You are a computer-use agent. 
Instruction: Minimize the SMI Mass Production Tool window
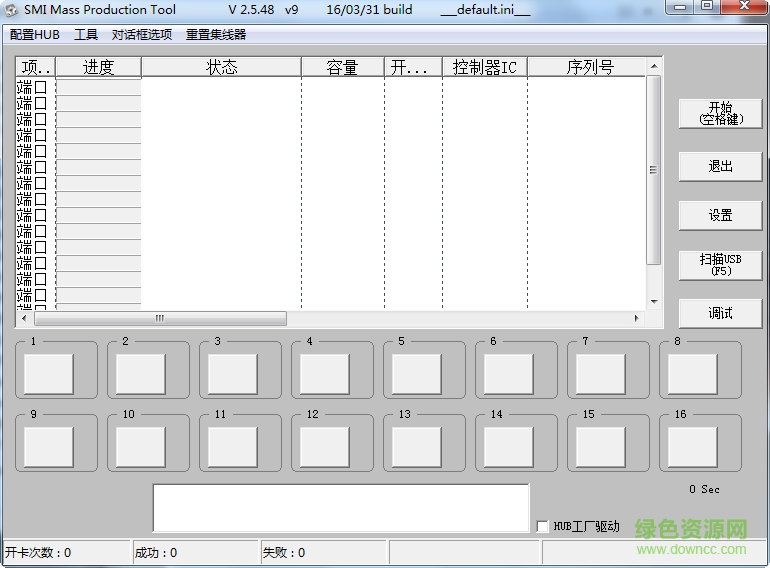pos(680,6)
